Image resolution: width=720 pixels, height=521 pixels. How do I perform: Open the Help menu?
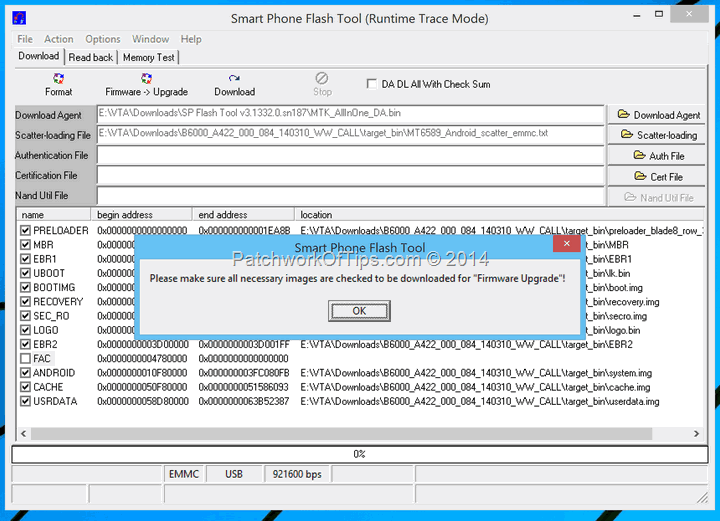191,39
